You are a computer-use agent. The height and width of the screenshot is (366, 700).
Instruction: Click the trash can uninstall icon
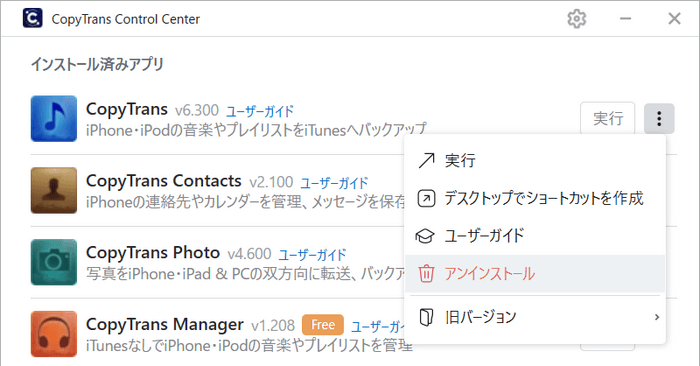tap(426, 274)
